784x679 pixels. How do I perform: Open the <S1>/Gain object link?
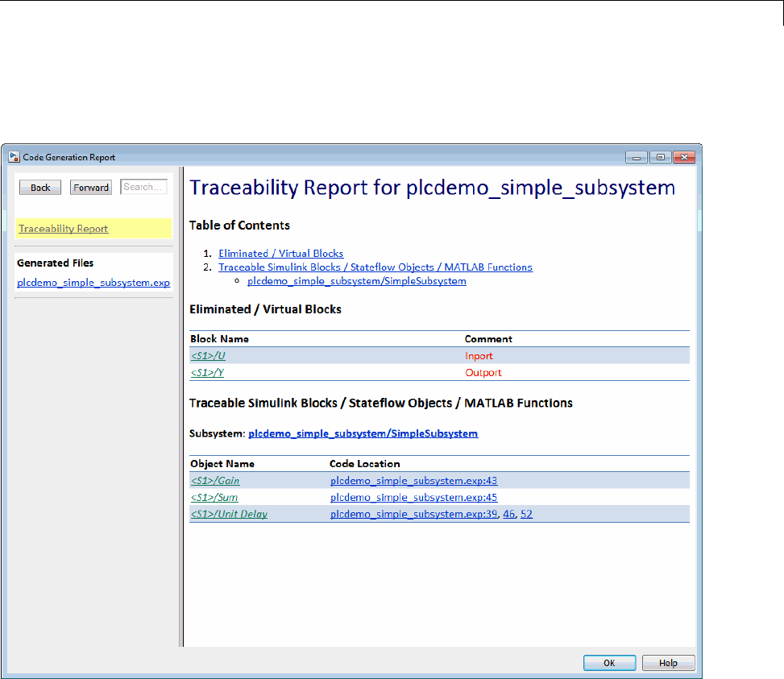point(215,481)
